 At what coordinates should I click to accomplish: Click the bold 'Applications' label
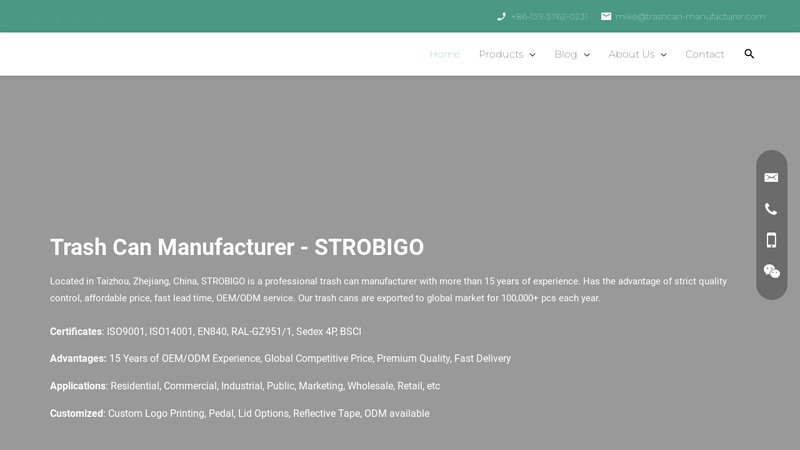[78, 386]
